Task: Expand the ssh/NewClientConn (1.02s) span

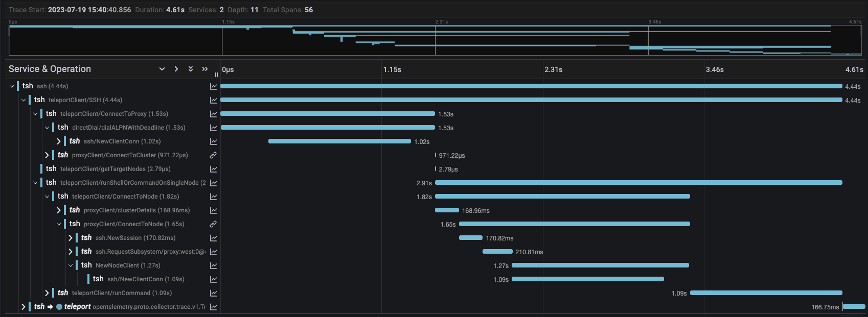Action: pos(59,141)
